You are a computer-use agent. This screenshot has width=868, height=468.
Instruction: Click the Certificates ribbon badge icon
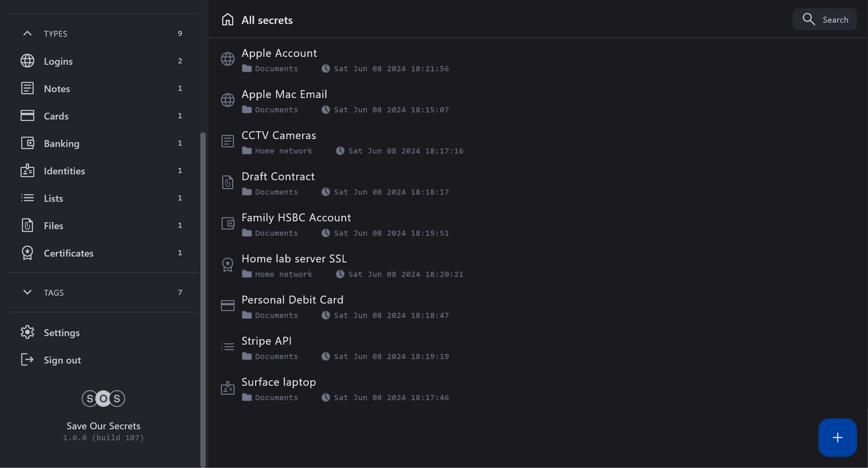click(27, 253)
